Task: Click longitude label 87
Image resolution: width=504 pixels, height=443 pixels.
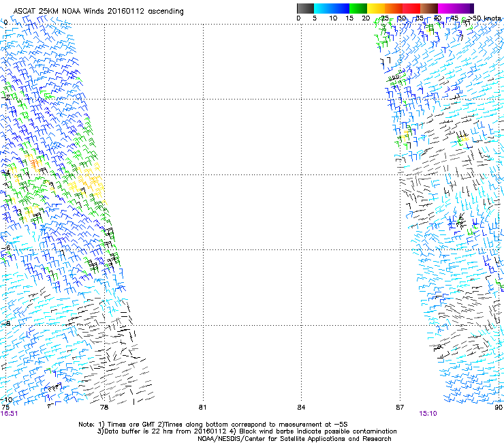Action: click(400, 408)
